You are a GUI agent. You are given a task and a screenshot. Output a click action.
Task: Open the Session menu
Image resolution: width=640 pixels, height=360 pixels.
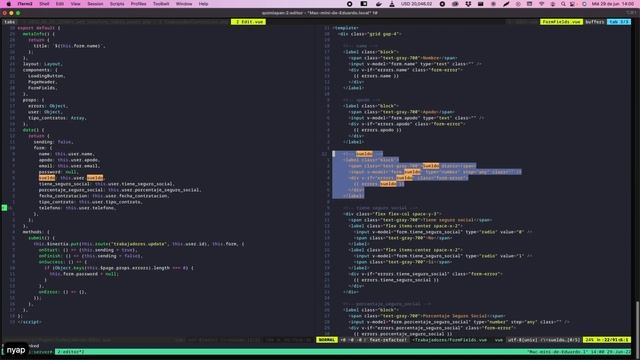95,4
